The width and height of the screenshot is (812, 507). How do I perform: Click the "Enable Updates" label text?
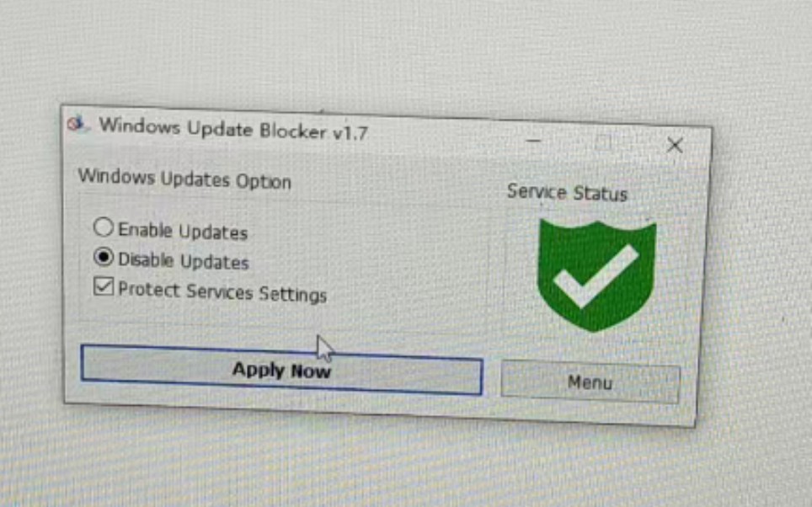pos(183,231)
